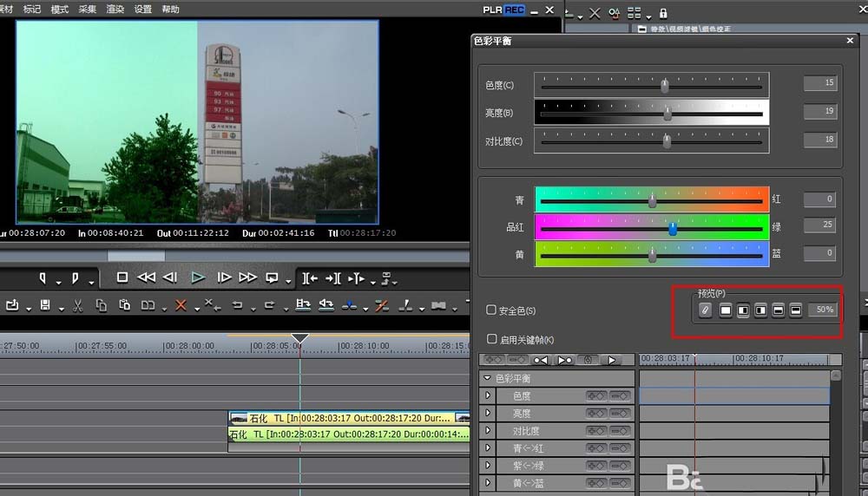Click the add keyframe button on 色度 row

coord(596,395)
